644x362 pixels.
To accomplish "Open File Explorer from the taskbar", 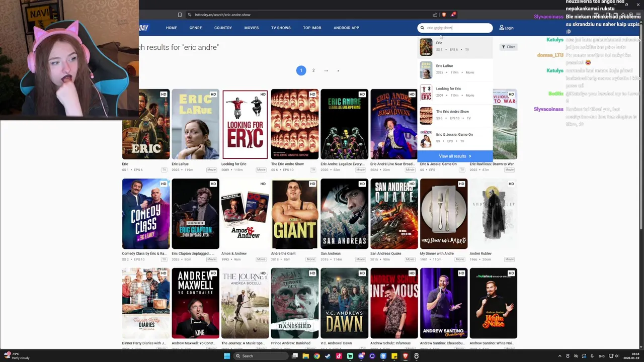I will [305, 356].
